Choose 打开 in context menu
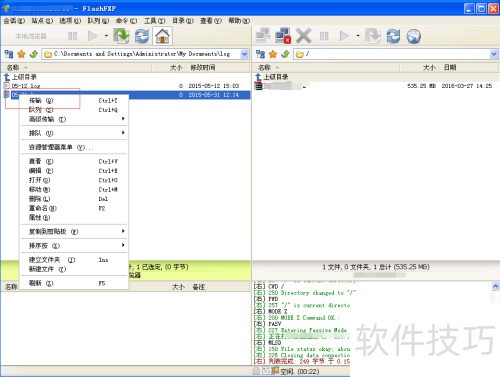The width and height of the screenshot is (500, 377). click(x=74, y=180)
